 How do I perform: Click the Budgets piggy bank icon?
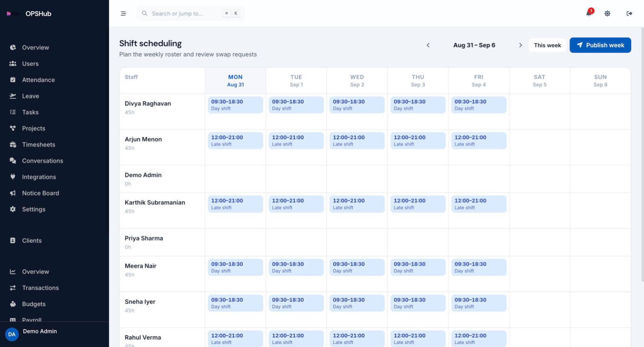coord(13,304)
